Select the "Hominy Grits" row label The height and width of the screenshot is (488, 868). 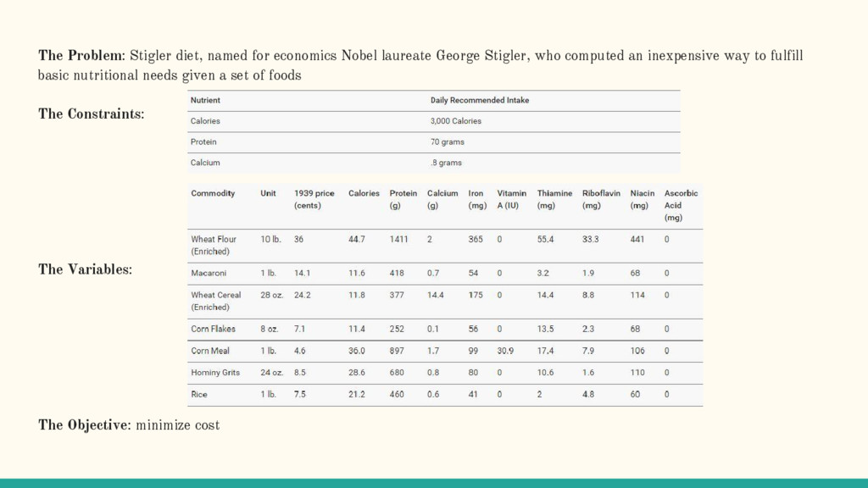click(x=216, y=373)
